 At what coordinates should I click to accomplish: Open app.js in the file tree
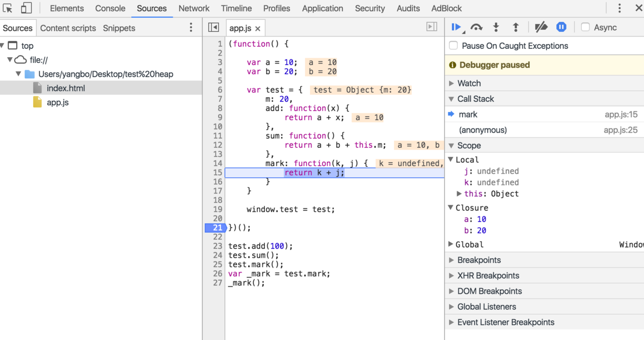click(x=58, y=102)
